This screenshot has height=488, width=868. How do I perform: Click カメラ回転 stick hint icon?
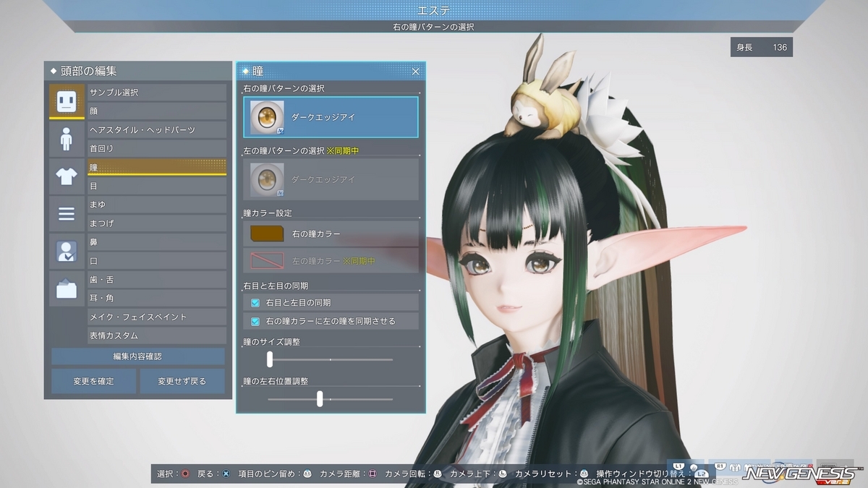438,474
